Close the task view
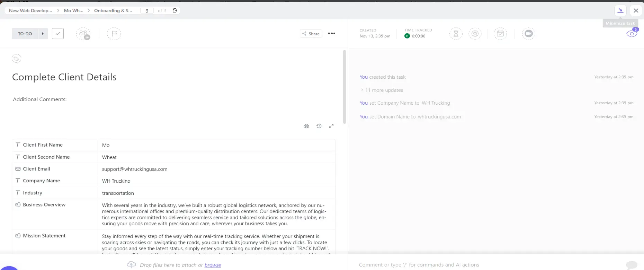 636,10
